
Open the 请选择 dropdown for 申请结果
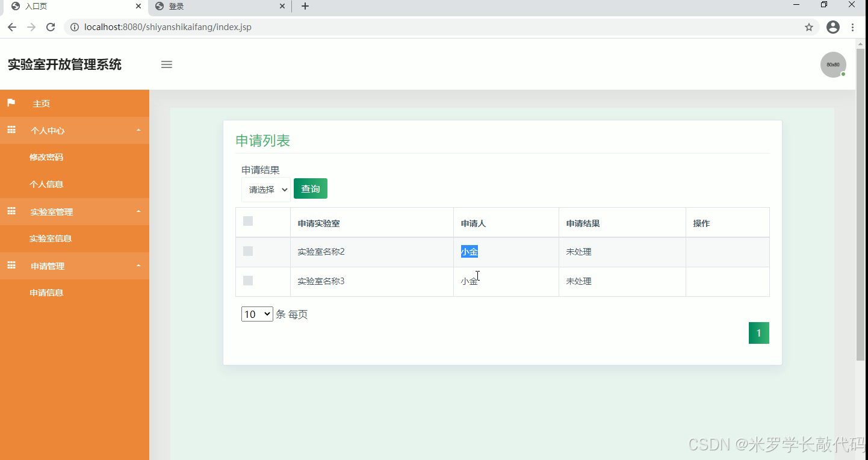[x=265, y=188]
